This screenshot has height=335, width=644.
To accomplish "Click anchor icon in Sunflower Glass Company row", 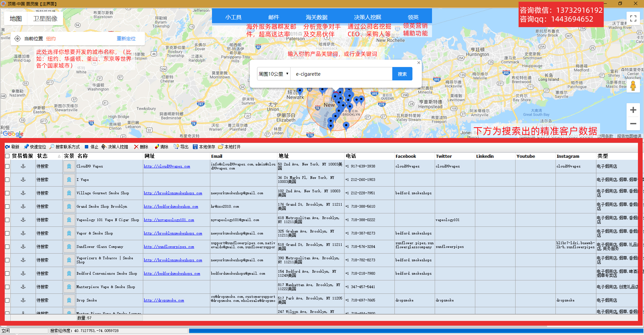I will click(x=23, y=247).
